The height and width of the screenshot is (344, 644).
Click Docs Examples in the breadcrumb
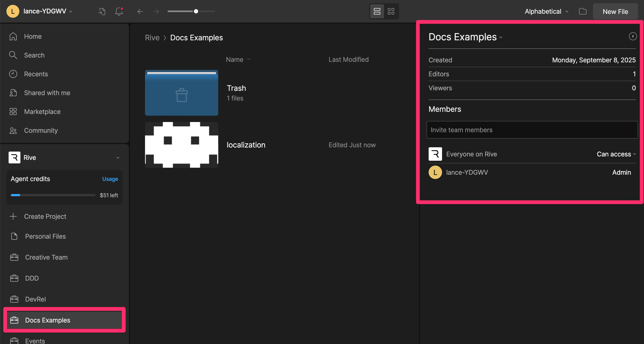196,38
